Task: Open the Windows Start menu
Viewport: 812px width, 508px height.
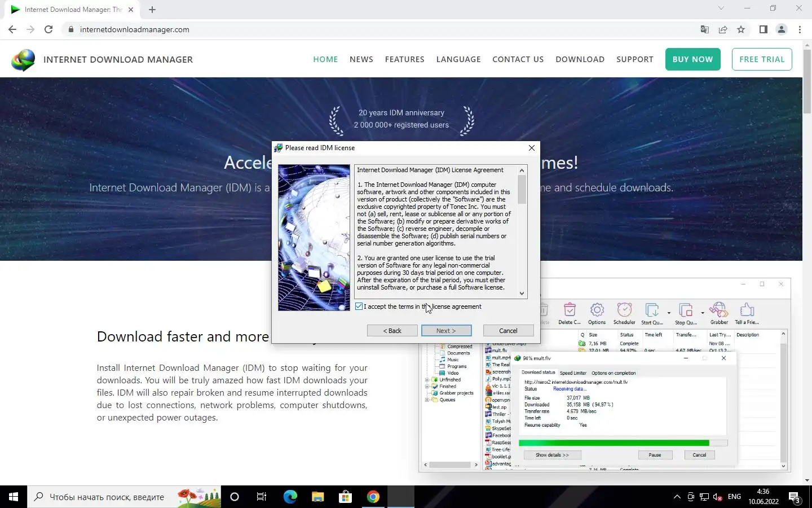Action: pos(14,497)
